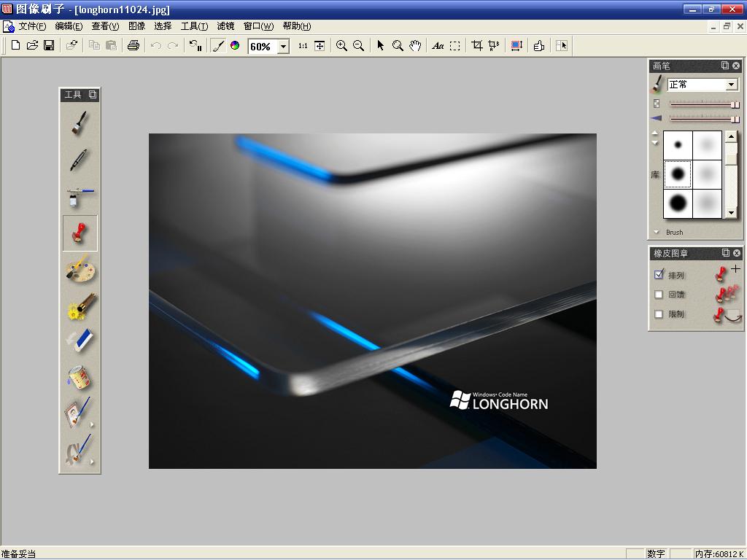Pick the top soft brush preset
Image resolution: width=747 pixels, height=560 pixels.
click(x=707, y=145)
